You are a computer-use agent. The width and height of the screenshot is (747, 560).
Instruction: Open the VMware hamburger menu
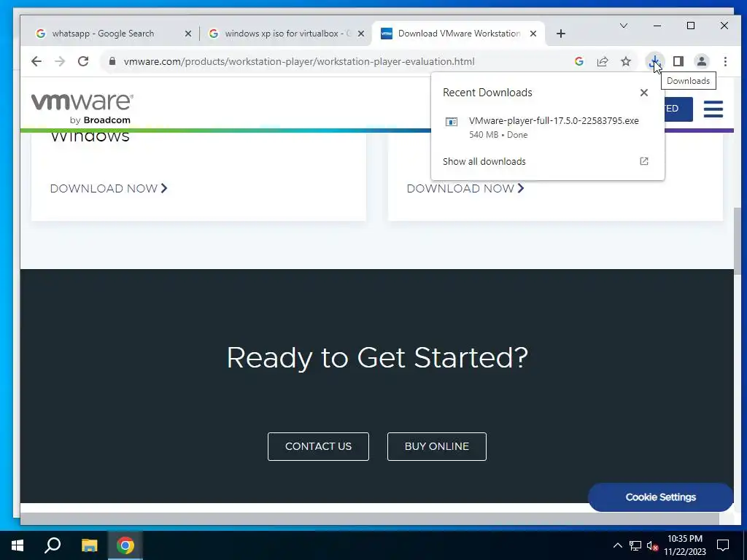tap(713, 109)
